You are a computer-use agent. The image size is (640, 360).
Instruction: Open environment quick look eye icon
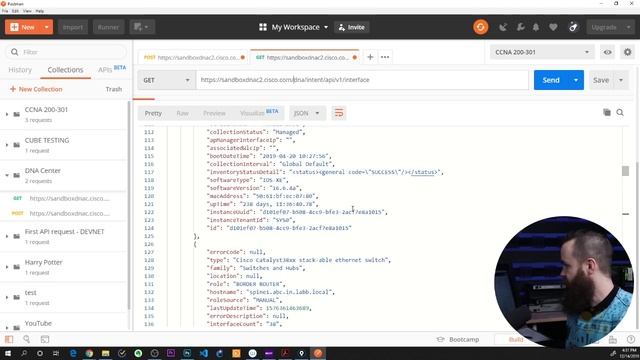(607, 52)
